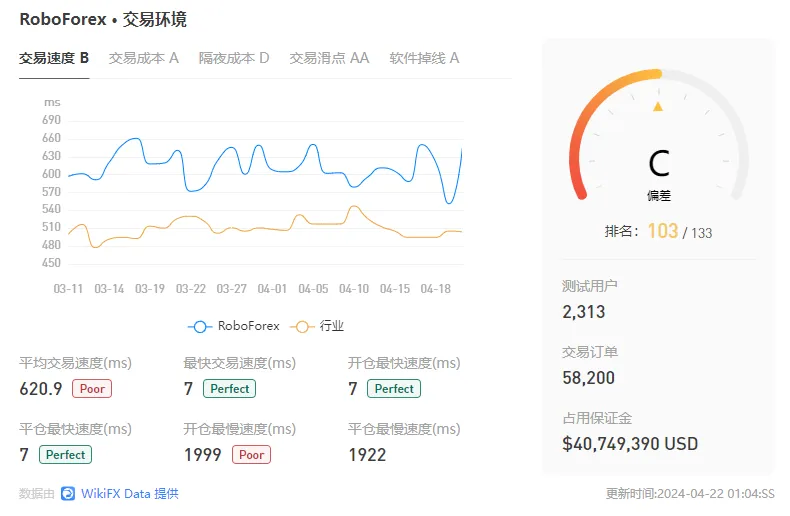Switch to the 交易成本 A tab
Viewport: 790px width, 516px height.
tap(144, 58)
